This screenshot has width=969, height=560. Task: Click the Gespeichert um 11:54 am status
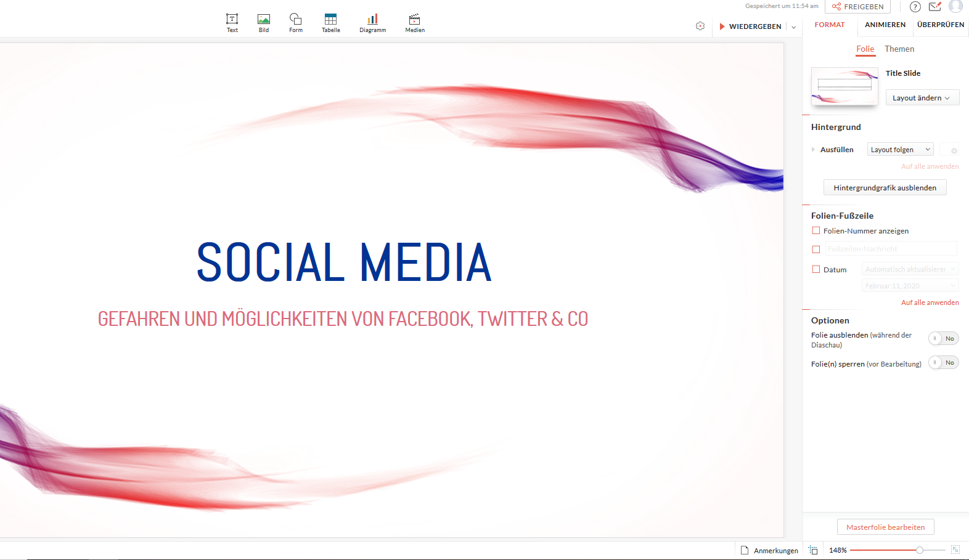(x=782, y=6)
